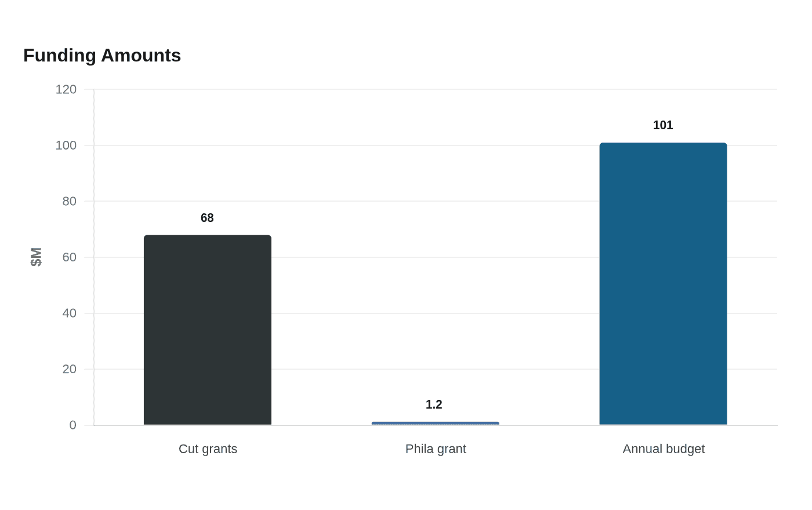812x510 pixels.
Task: Select the 20 y-axis tick label
Action: 70,369
